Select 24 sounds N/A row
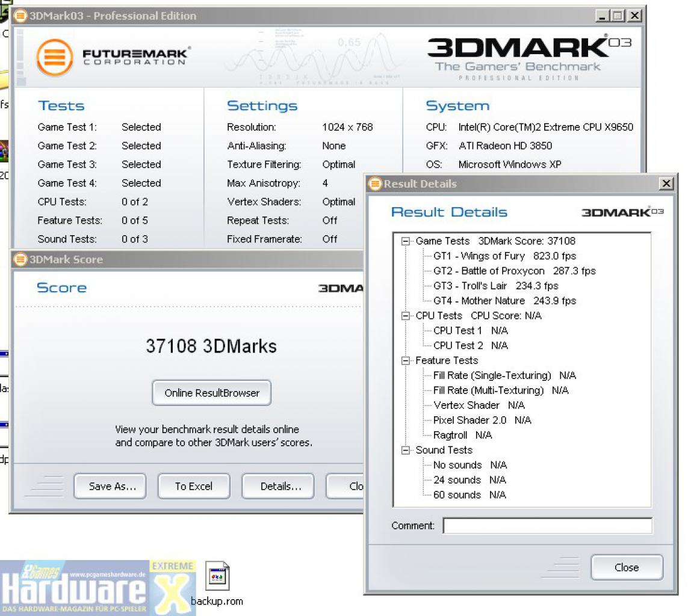 [470, 480]
